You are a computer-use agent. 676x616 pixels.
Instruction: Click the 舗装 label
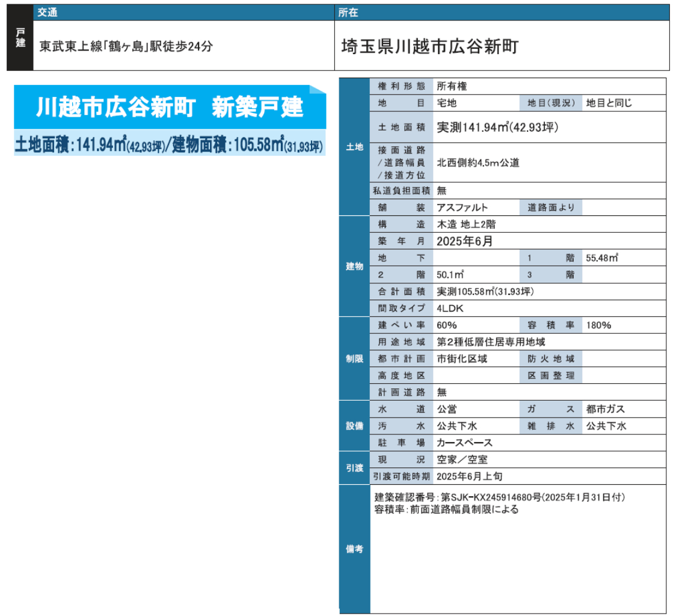point(401,208)
